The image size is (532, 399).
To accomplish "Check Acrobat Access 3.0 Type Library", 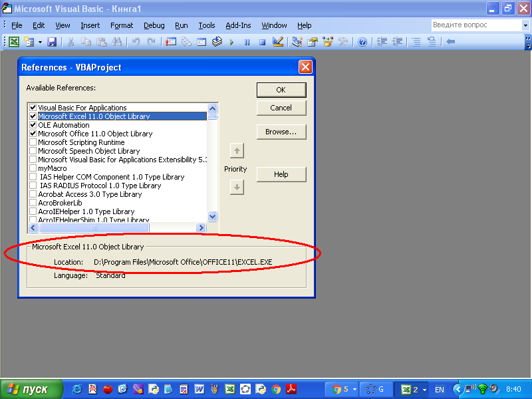I will 33,194.
